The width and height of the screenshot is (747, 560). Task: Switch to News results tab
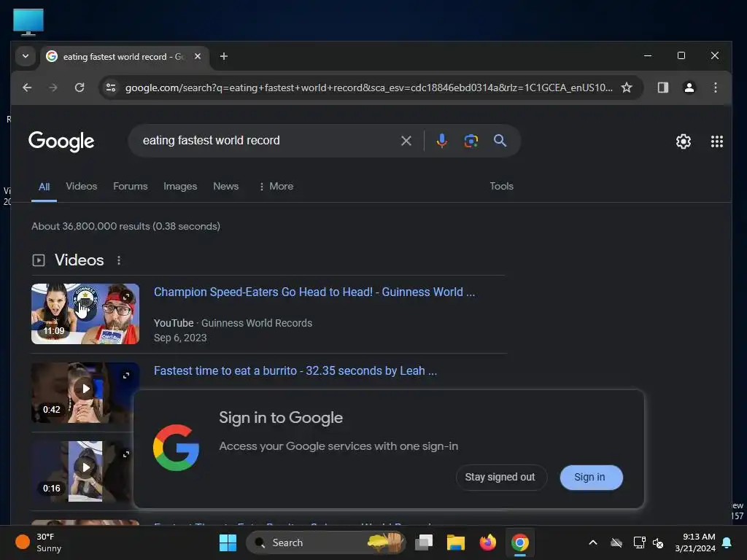(226, 186)
